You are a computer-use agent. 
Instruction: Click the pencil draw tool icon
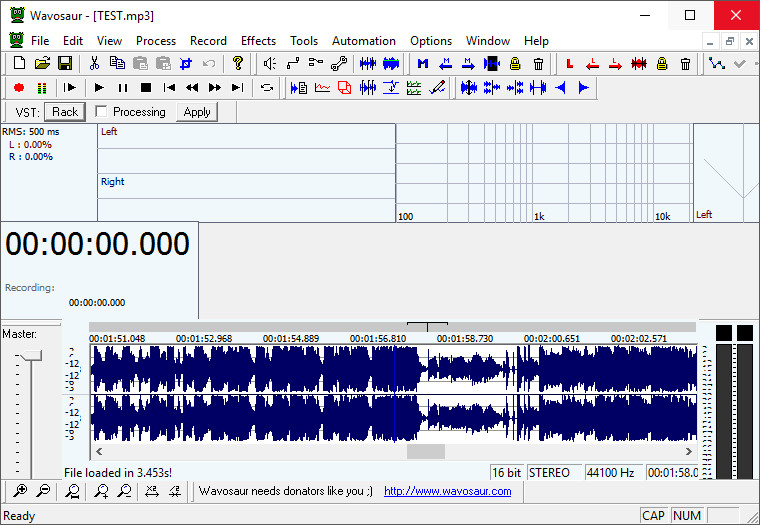pyautogui.click(x=437, y=88)
